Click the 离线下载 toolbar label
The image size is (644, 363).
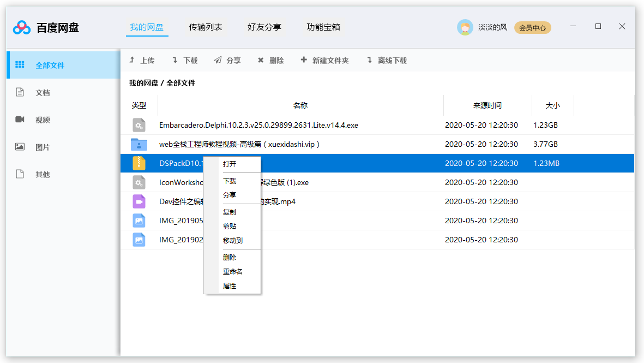click(x=392, y=61)
